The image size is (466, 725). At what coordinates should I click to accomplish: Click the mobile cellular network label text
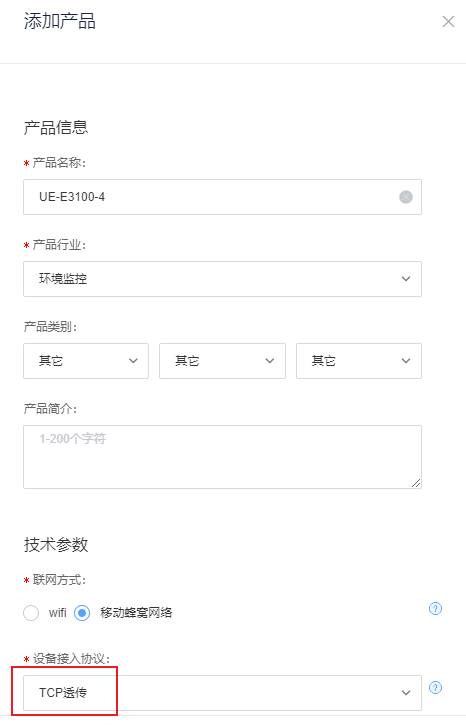136,613
